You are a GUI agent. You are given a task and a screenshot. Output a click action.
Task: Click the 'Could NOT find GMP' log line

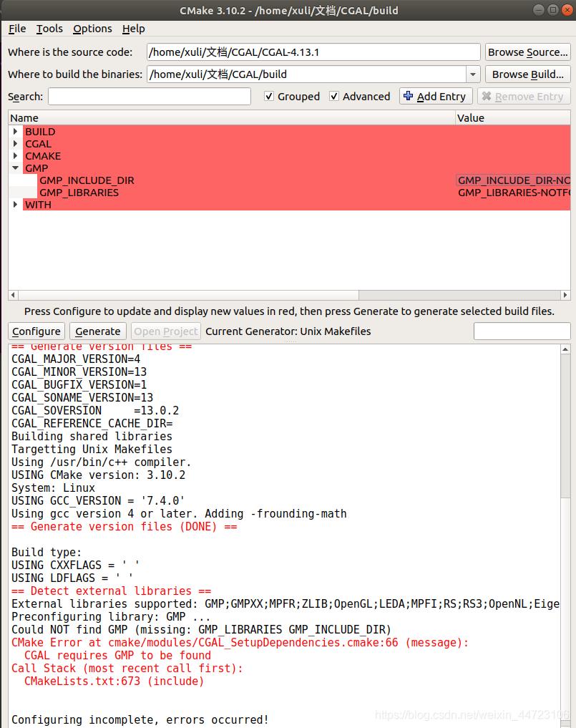tap(201, 629)
